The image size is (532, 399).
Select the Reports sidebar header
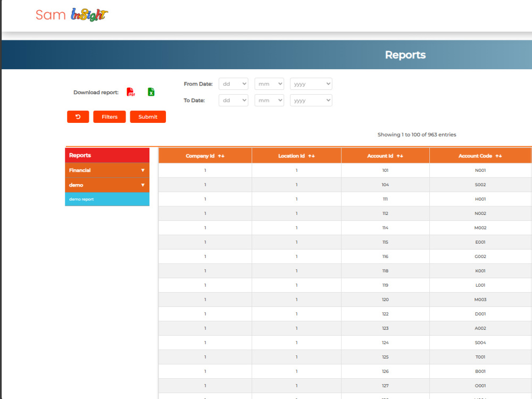coord(107,155)
